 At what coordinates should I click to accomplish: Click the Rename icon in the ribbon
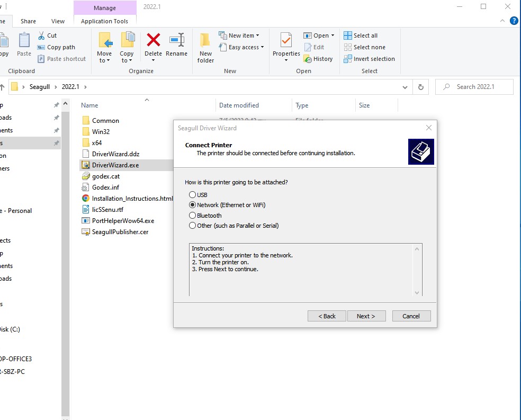point(177,40)
